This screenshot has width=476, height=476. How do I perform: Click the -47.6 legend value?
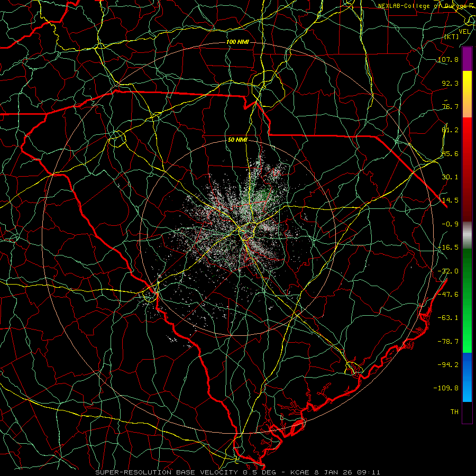pos(448,295)
